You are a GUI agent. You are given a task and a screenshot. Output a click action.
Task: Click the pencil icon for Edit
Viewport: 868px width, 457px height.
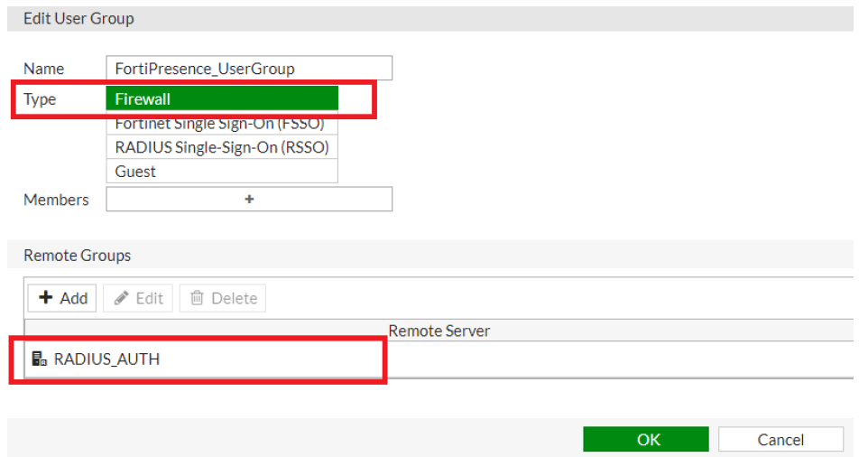tap(122, 298)
